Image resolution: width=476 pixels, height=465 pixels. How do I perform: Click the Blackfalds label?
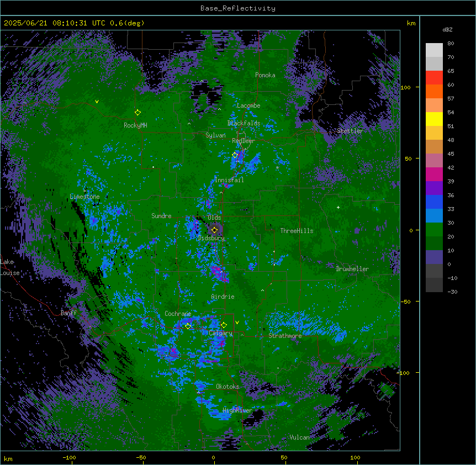tap(244, 123)
